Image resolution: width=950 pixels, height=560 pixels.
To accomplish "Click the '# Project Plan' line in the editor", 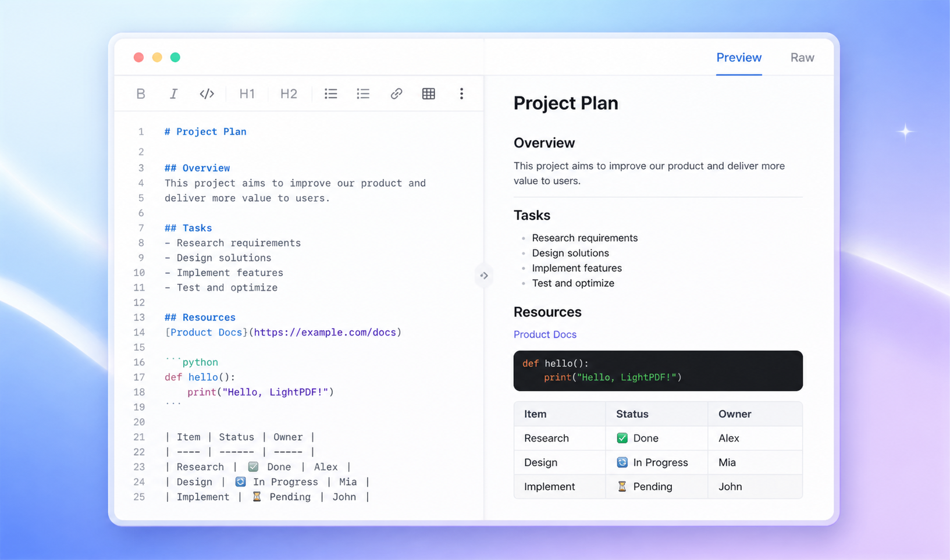I will click(205, 132).
